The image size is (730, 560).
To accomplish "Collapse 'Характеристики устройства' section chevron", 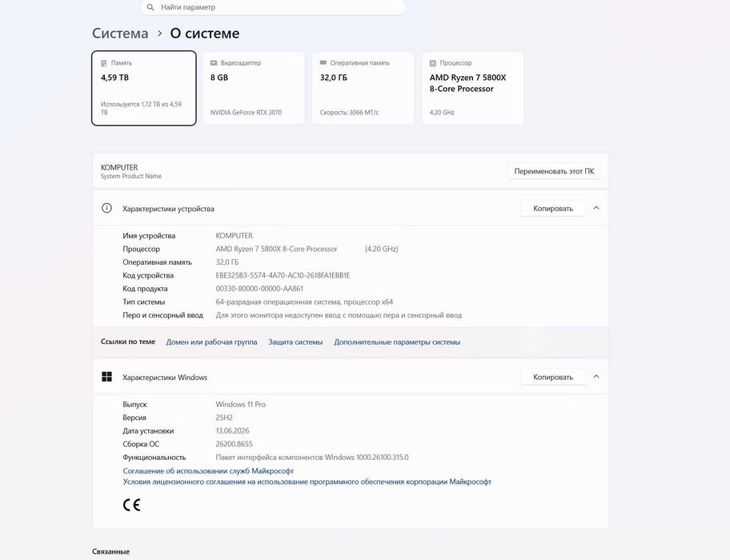I will click(596, 208).
